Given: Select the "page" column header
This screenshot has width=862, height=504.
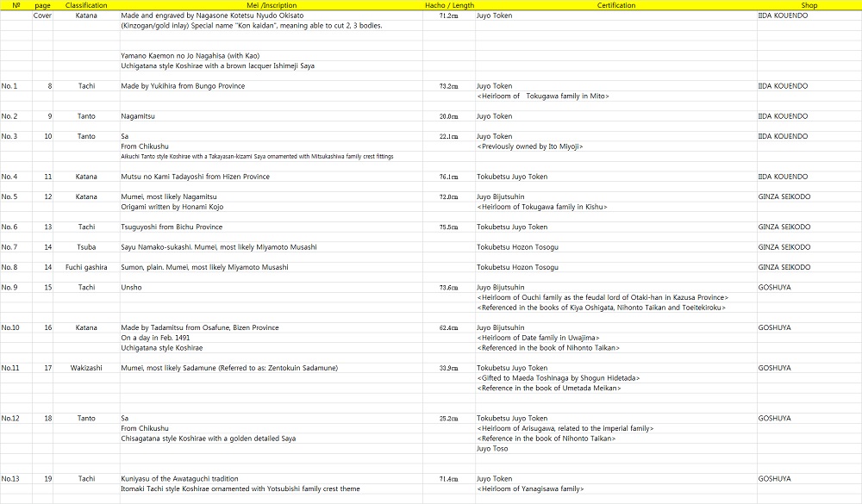Looking at the screenshot, I should click(x=42, y=5).
